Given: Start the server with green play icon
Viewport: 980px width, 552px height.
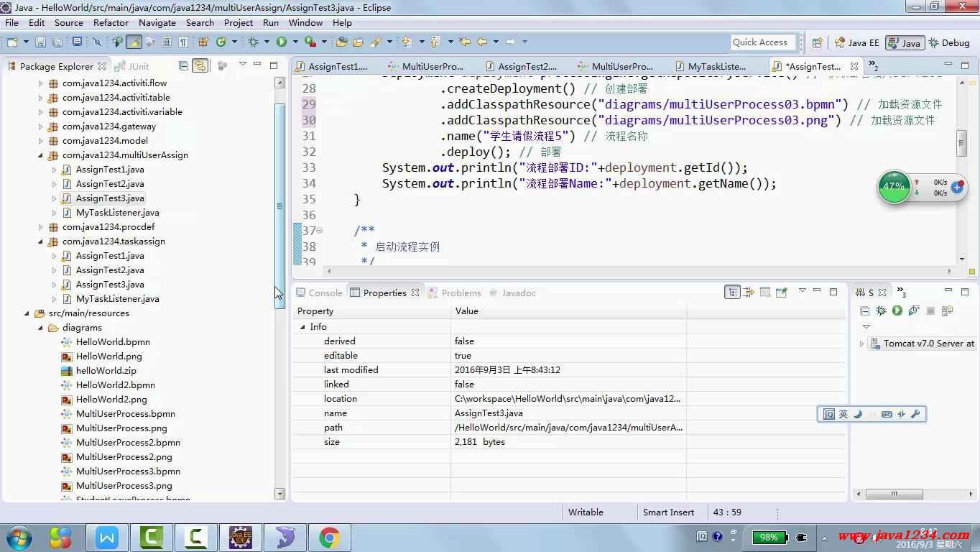Looking at the screenshot, I should pos(897,310).
